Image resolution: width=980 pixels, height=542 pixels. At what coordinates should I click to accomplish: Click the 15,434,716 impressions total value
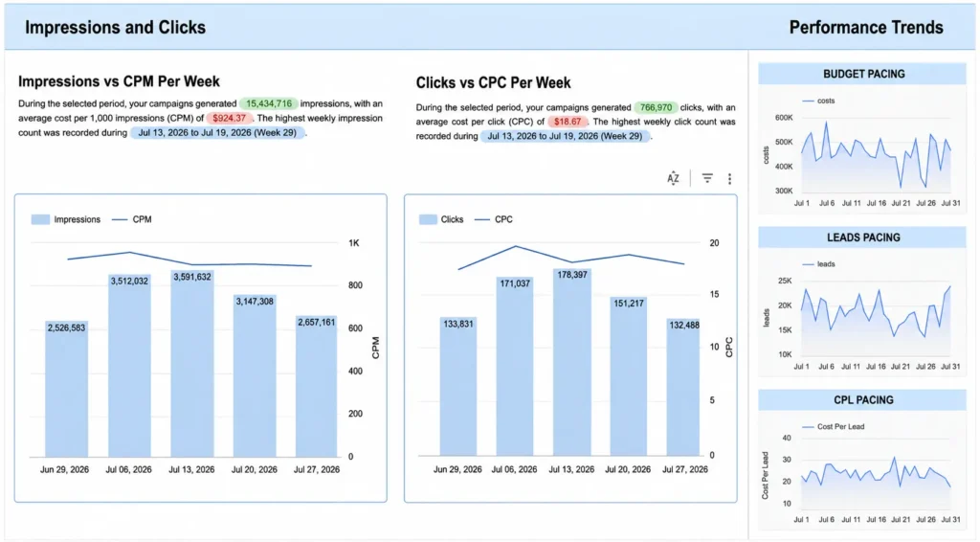(269, 103)
